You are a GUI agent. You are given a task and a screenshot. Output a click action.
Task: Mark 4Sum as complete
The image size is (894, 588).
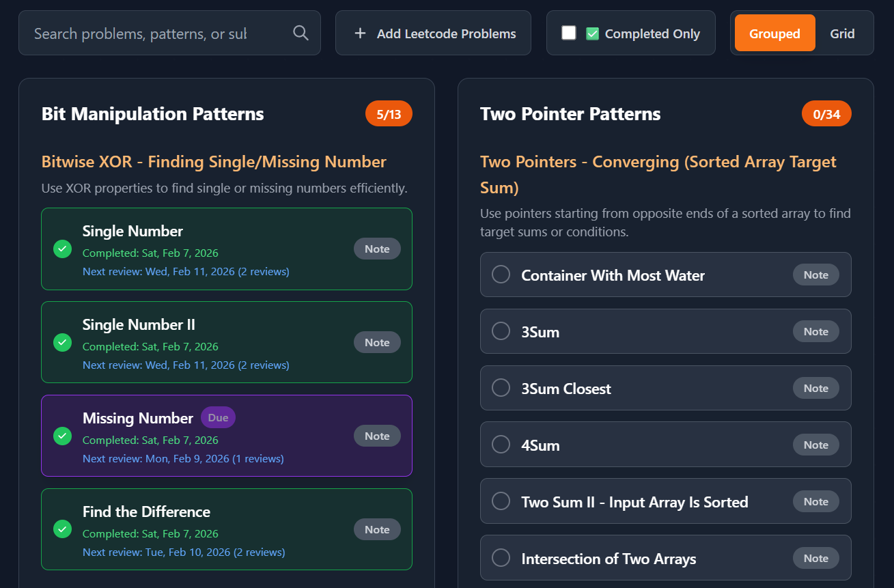point(501,445)
